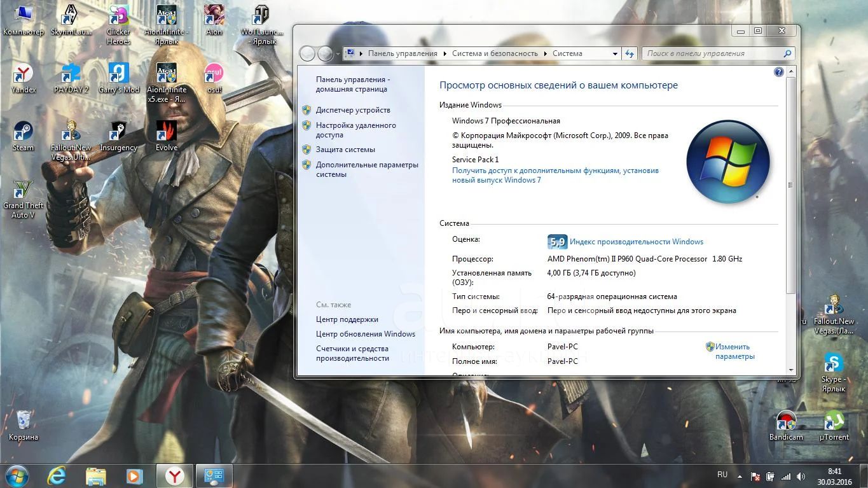Select the Steam desktop icon

24,136
